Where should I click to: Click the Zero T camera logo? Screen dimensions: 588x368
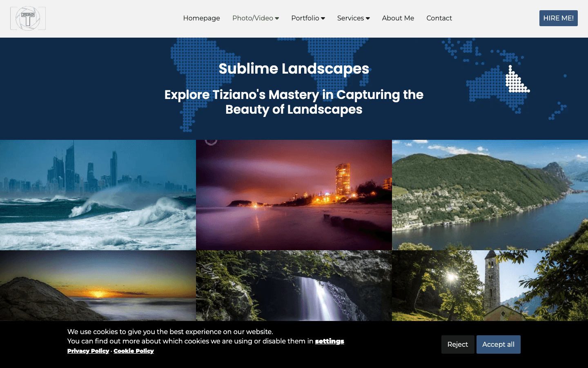(x=28, y=18)
